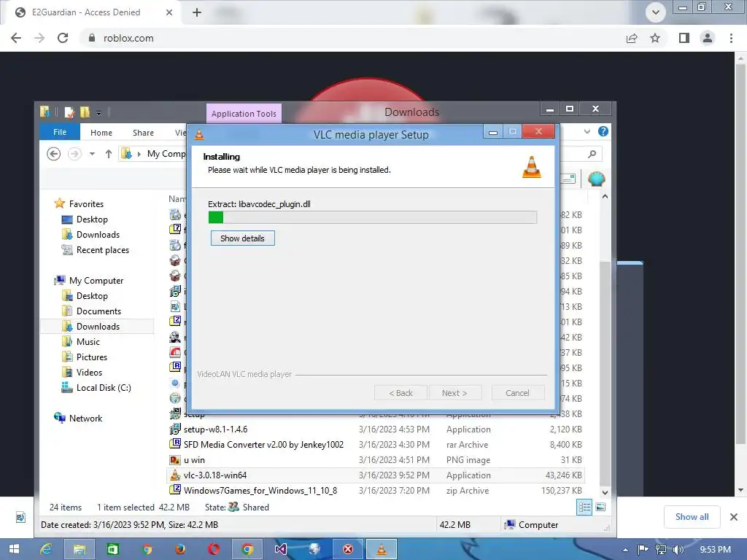Image resolution: width=747 pixels, height=560 pixels.
Task: Click the Properties quick access icon
Action: click(x=69, y=112)
